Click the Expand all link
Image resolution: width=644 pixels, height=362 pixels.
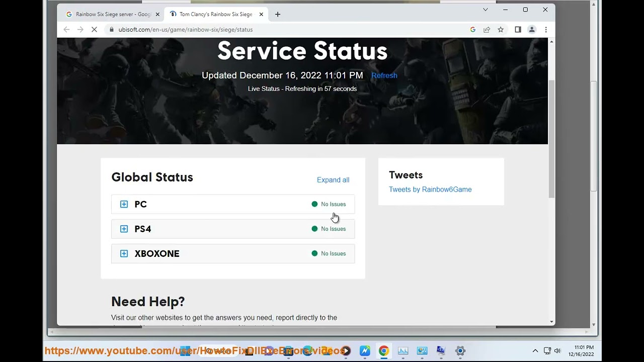[x=333, y=180]
